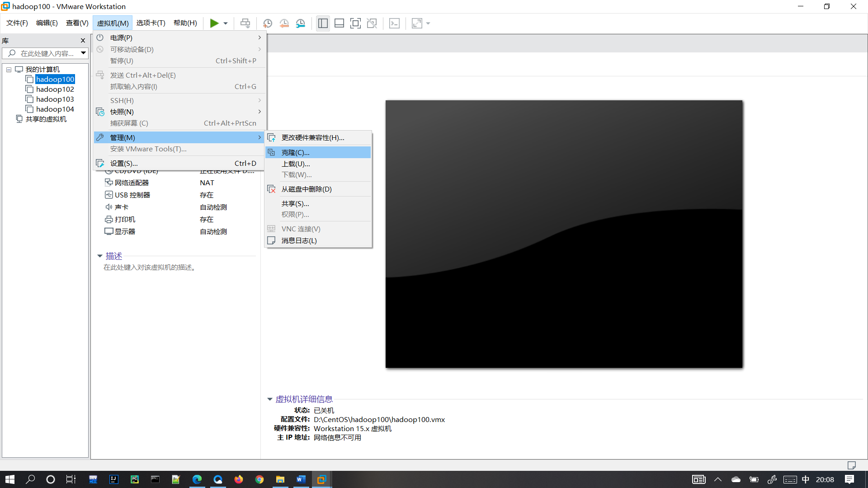
Task: Collapse the My Computer (我的计算机) tree node
Action: coord(9,70)
